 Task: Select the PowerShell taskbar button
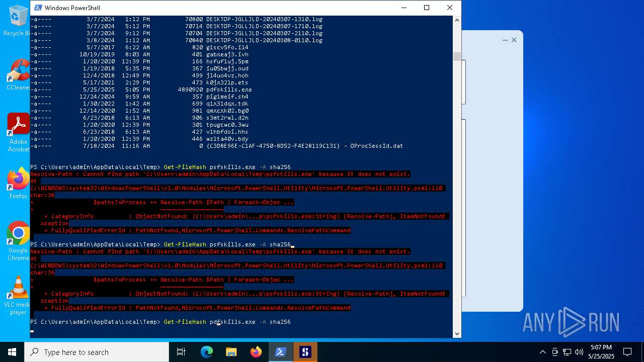280,352
